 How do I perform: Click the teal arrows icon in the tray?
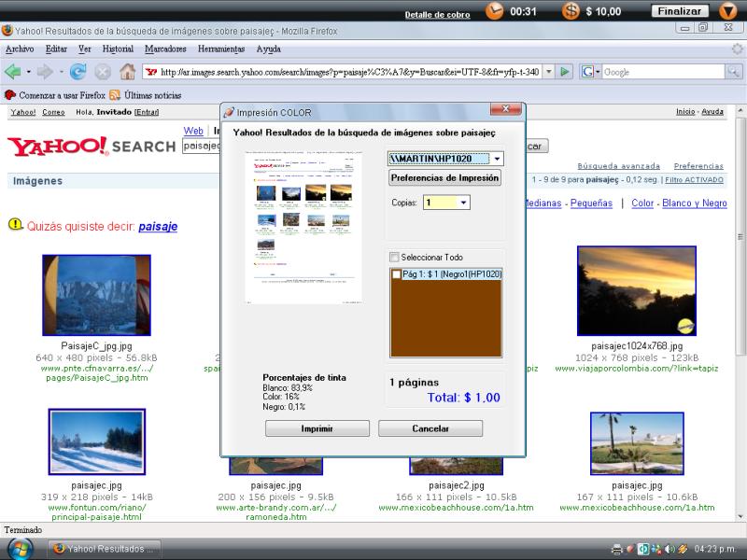643,549
